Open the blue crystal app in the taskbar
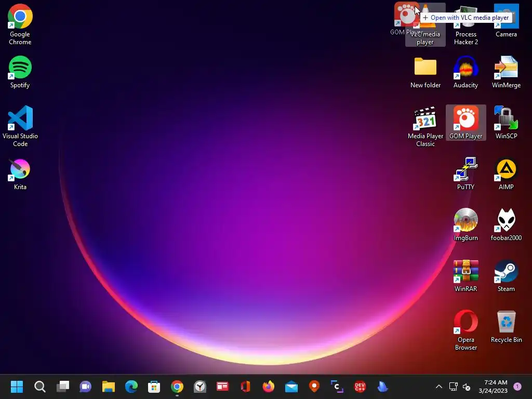The height and width of the screenshot is (399, 532). [383, 387]
